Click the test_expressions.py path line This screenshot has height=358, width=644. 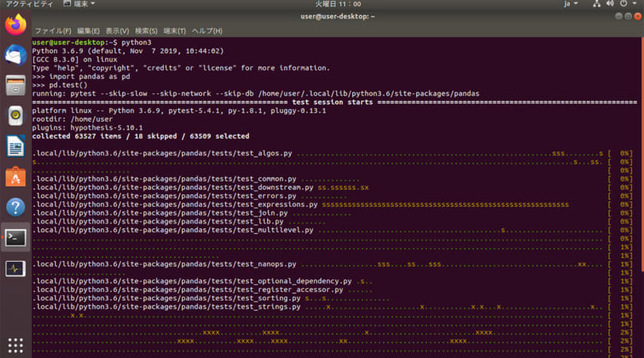tap(175, 204)
